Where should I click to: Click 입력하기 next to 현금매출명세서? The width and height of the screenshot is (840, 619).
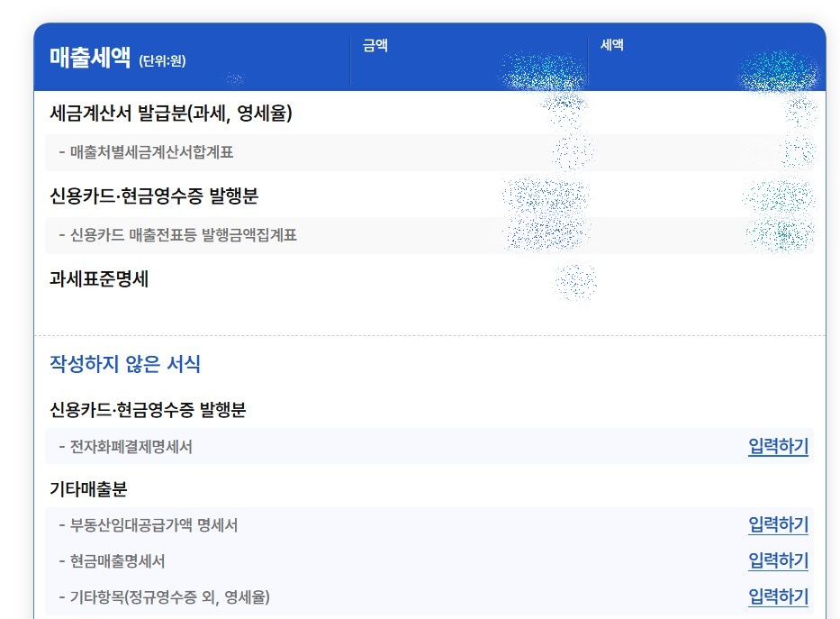[778, 560]
